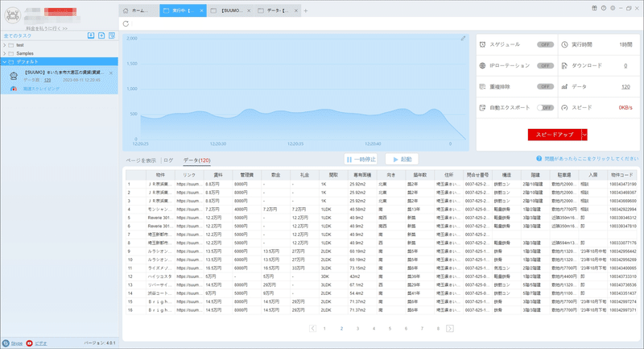Switch to the ホーム tab

pos(138,10)
